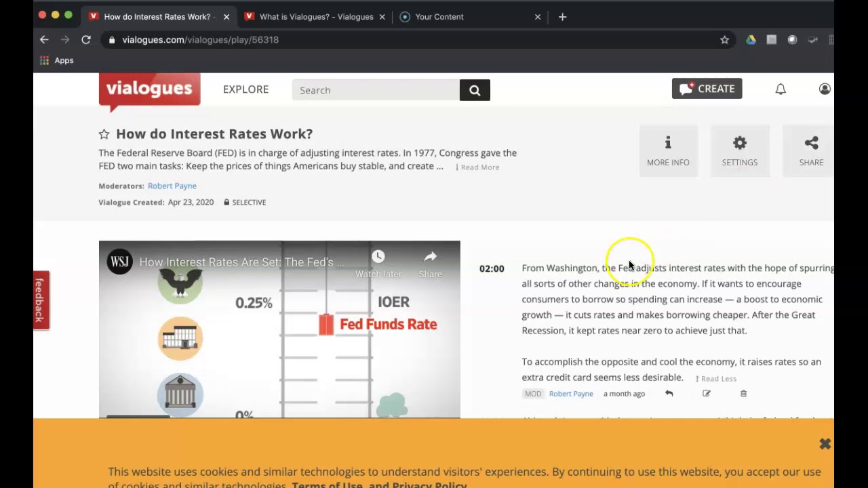Switch to 'Your Content' tab

(471, 17)
